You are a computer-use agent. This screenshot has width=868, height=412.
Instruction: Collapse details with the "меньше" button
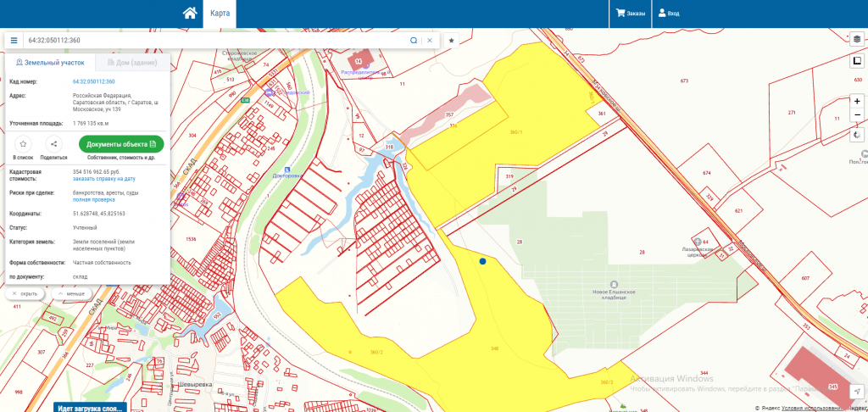[71, 293]
